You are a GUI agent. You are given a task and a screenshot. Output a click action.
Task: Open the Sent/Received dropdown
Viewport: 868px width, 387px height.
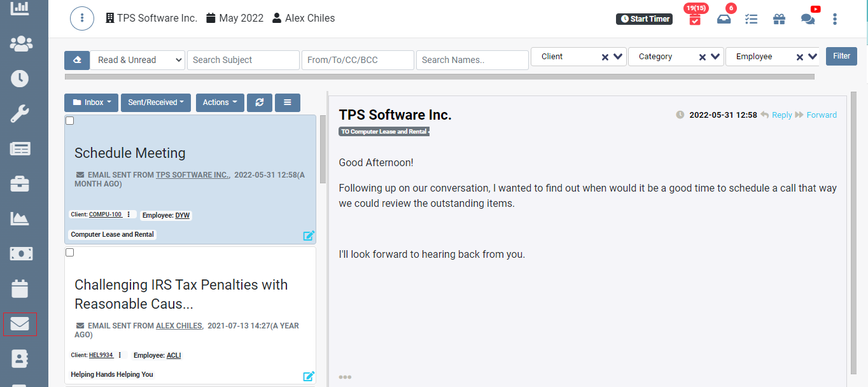[x=156, y=102]
